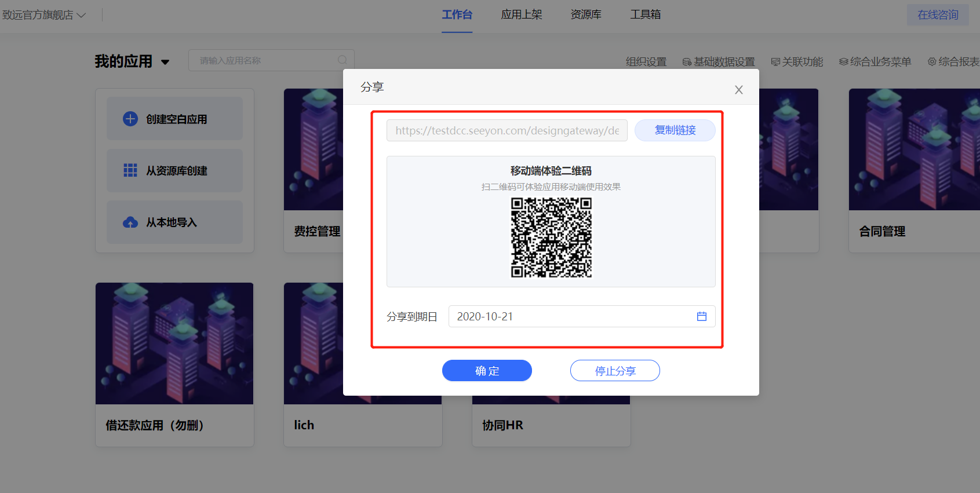
Task: Click the calendar icon in share expiry date field
Action: [x=701, y=316]
